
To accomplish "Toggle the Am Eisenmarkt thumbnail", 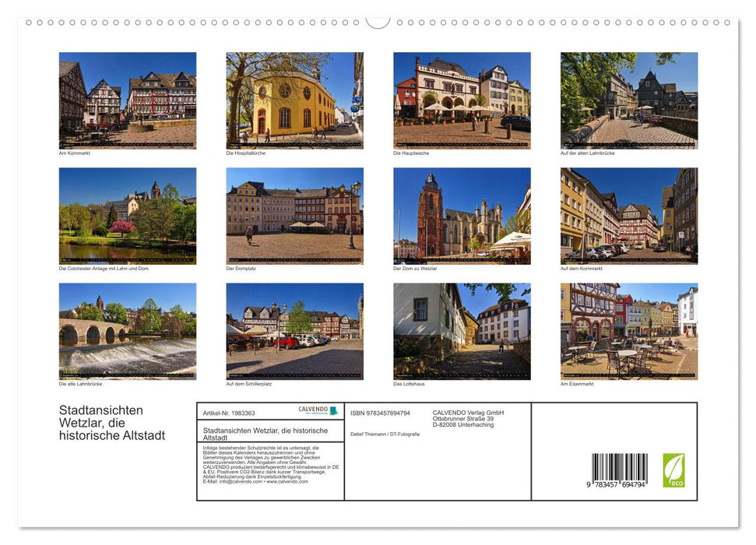I will (x=628, y=330).
